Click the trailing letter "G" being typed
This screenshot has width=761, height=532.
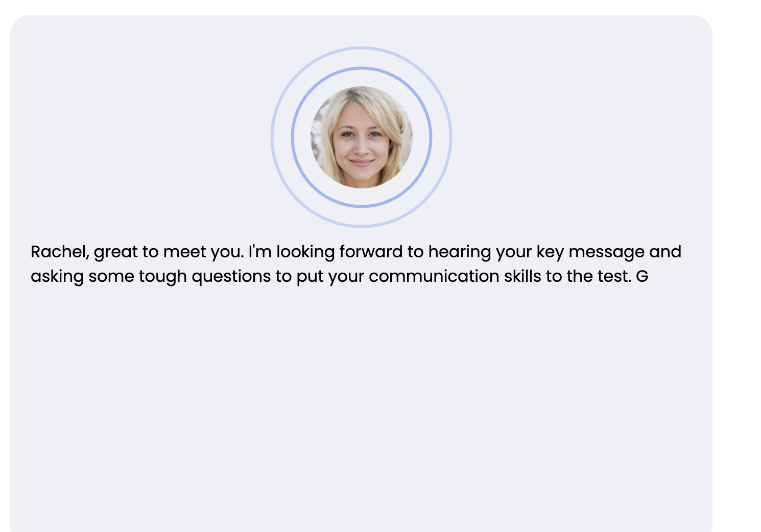click(x=642, y=276)
